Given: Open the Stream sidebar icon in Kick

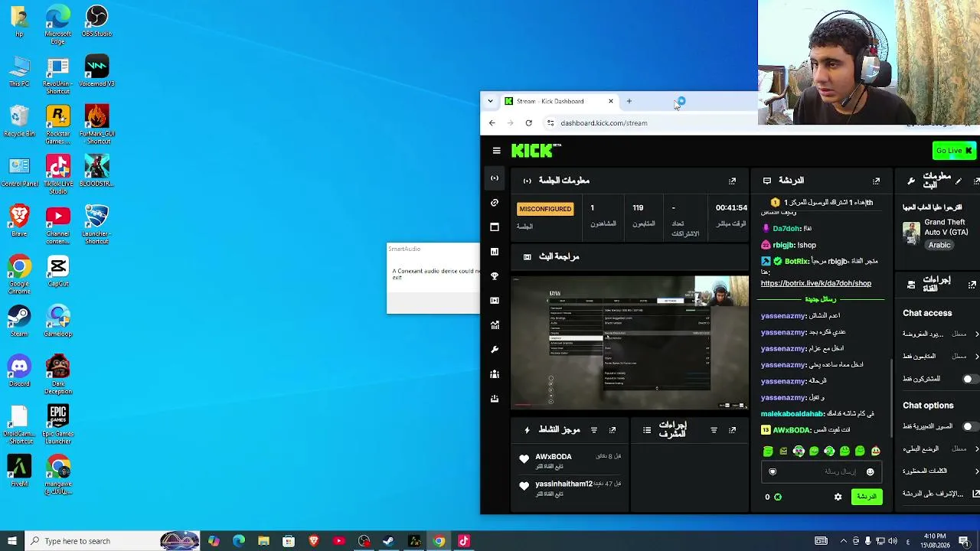Looking at the screenshot, I should (495, 178).
